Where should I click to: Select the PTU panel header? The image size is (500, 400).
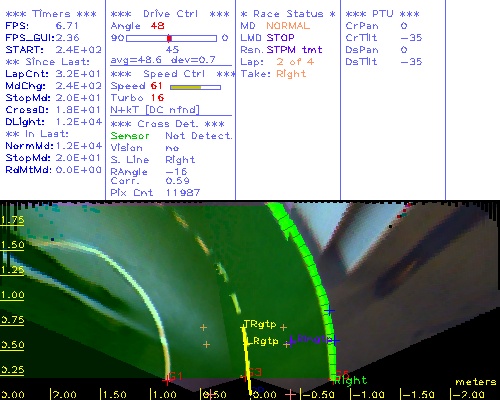point(383,14)
